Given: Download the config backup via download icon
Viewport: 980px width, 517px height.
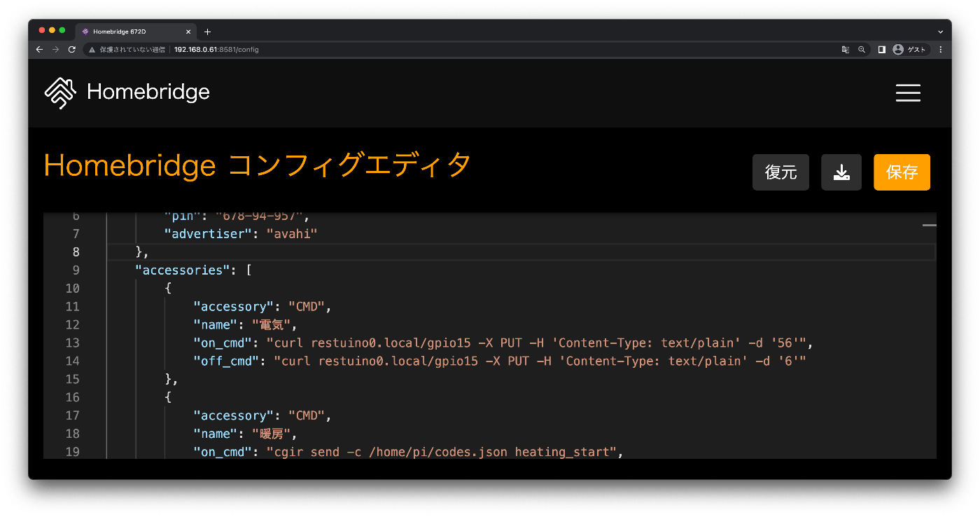Looking at the screenshot, I should click(841, 172).
